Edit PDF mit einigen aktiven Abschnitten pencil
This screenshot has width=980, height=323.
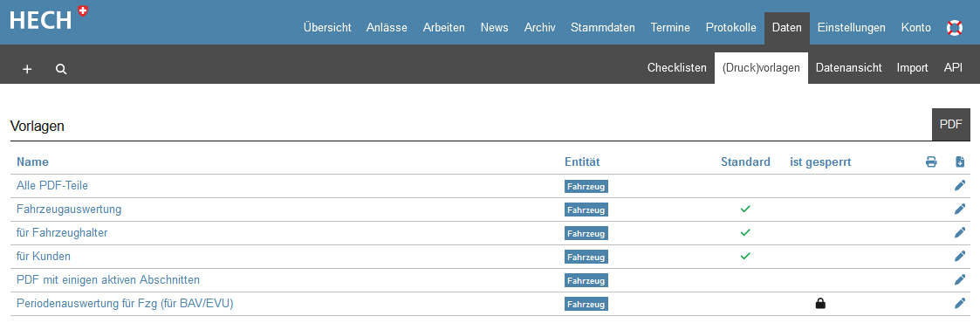pos(960,280)
